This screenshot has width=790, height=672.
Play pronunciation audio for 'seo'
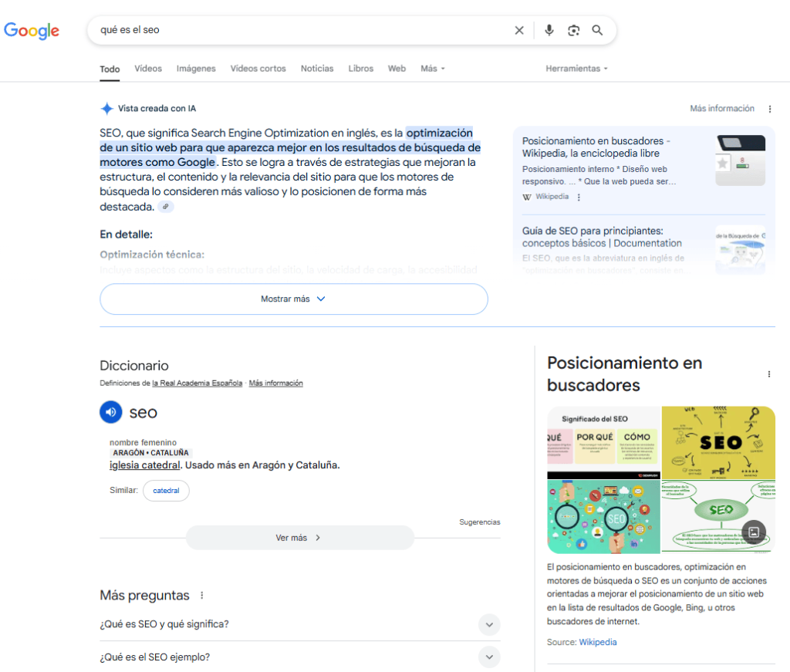coord(111,412)
